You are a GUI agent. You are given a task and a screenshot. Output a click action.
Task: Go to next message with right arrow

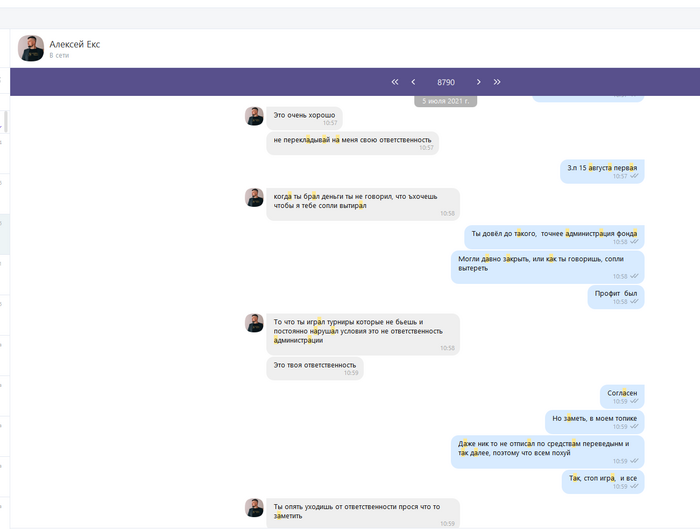pos(479,82)
